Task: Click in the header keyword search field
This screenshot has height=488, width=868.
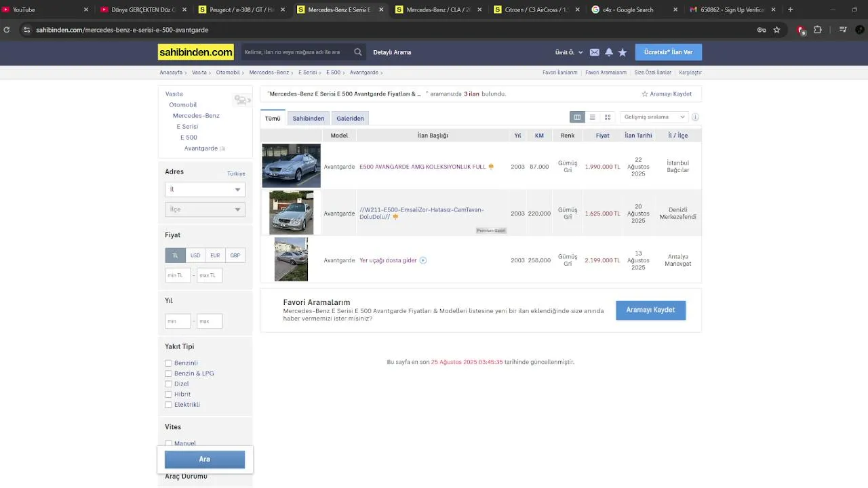Action: [295, 52]
